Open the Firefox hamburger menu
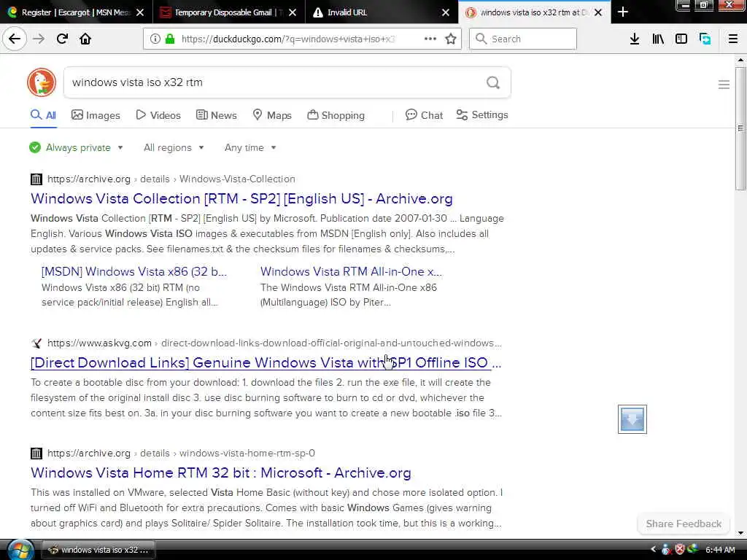This screenshot has height=560, width=747. [733, 39]
